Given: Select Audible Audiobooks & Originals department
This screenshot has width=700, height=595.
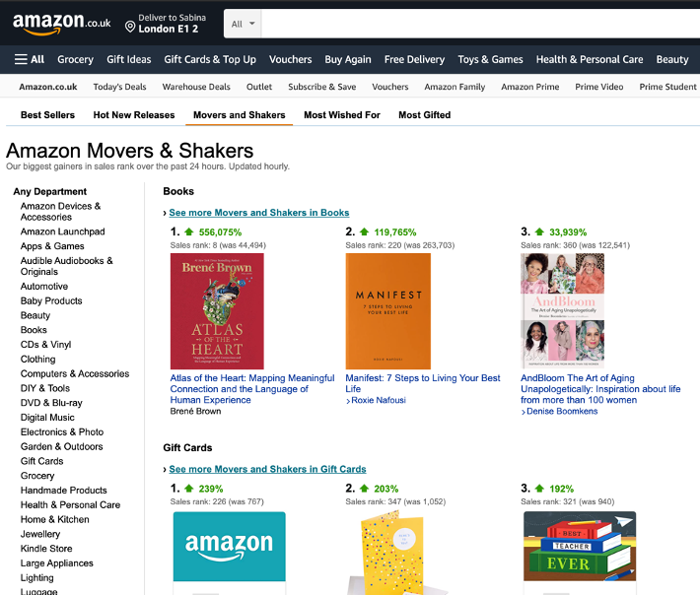Looking at the screenshot, I should pos(67,266).
